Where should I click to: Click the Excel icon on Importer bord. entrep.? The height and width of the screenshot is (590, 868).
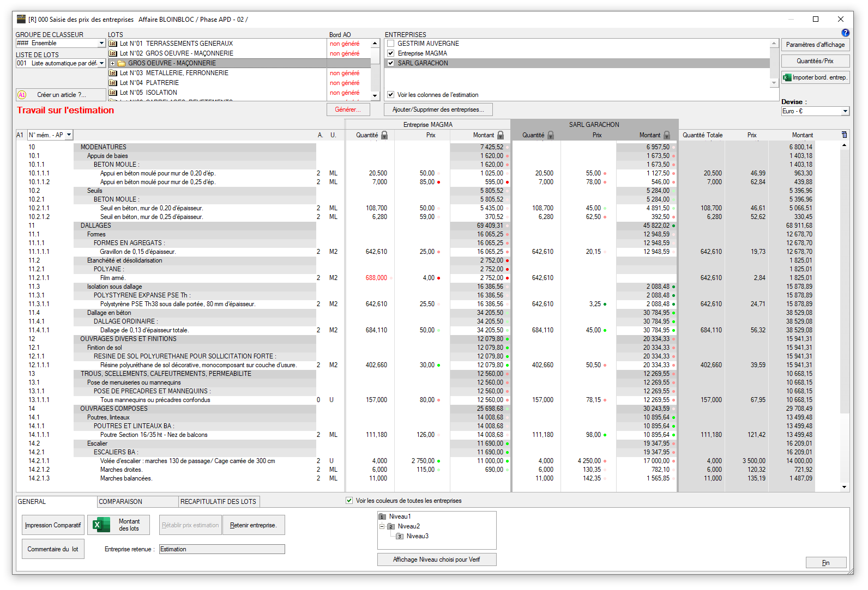787,77
